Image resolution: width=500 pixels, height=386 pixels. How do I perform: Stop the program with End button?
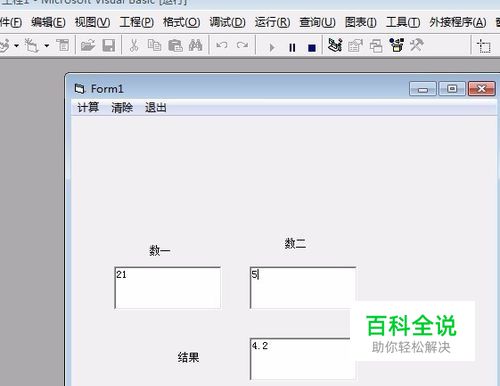(312, 48)
